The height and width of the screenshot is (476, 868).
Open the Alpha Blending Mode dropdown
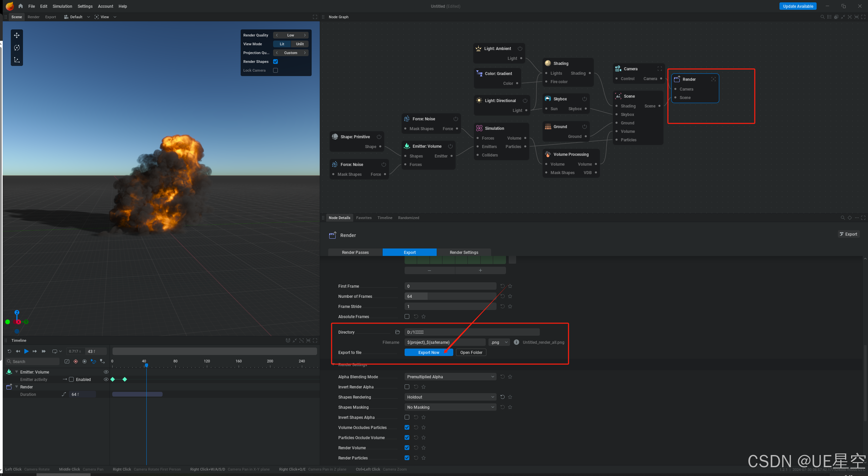[x=450, y=377]
